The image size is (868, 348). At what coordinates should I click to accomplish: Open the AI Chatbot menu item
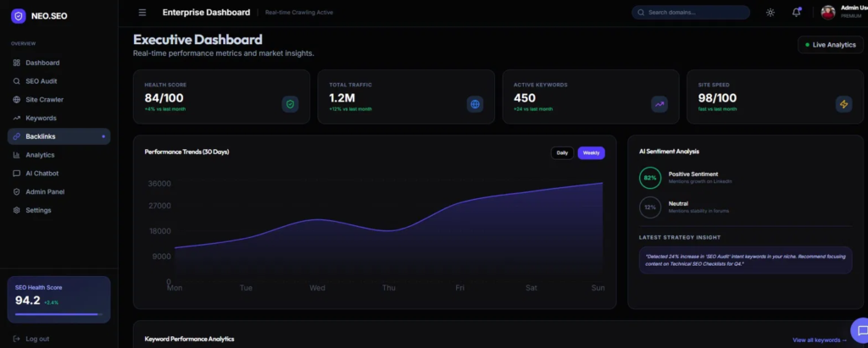[x=59, y=174]
